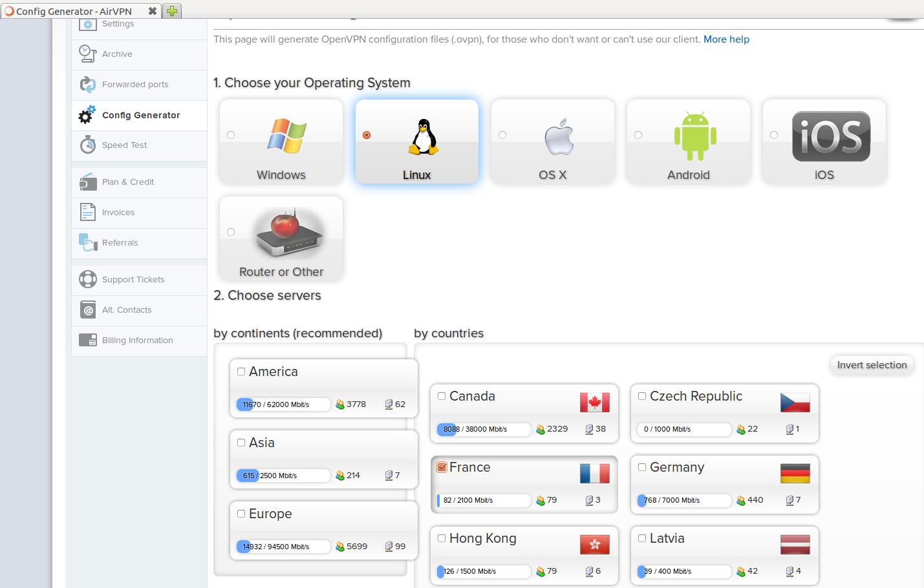The width and height of the screenshot is (924, 588).
Task: Click Canada bandwidth bar 8088 / 38000 Mbit/s
Action: [x=484, y=429]
